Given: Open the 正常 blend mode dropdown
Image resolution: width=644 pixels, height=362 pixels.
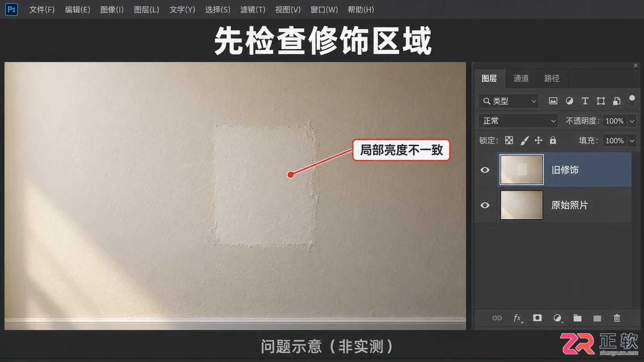Looking at the screenshot, I should [x=518, y=121].
